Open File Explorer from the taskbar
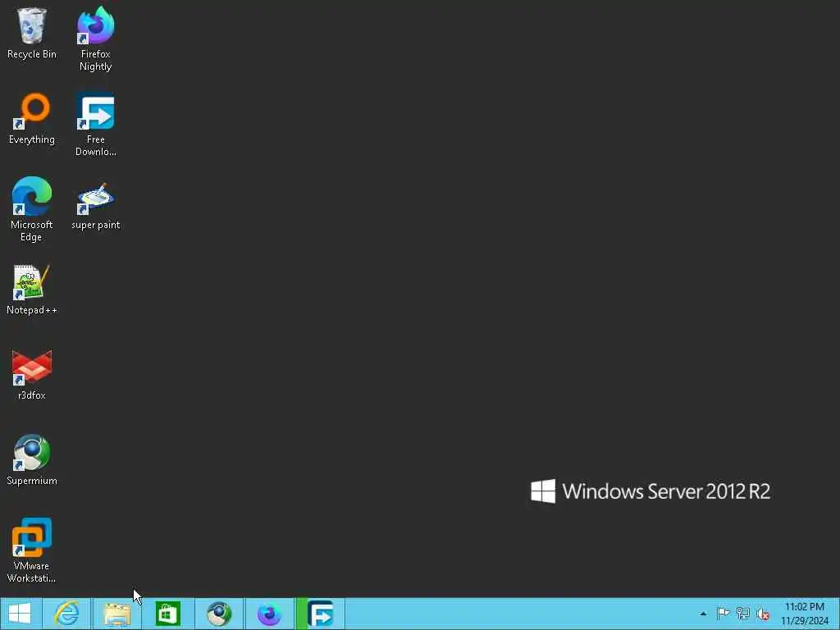Screen dimensions: 840x630 pyautogui.click(x=116, y=614)
